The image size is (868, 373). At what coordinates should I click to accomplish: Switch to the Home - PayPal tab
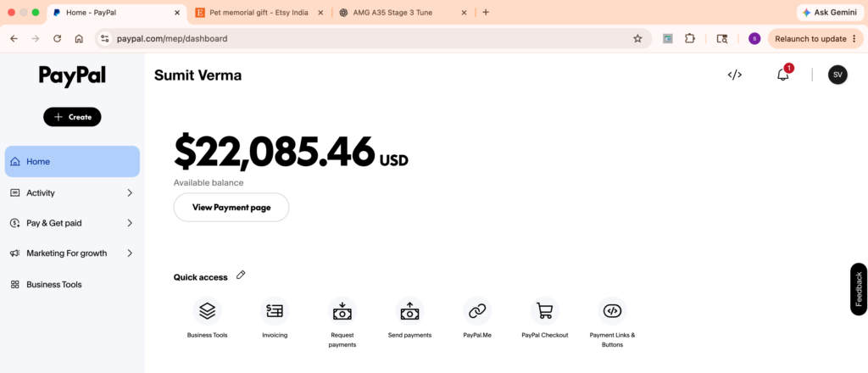(x=116, y=12)
